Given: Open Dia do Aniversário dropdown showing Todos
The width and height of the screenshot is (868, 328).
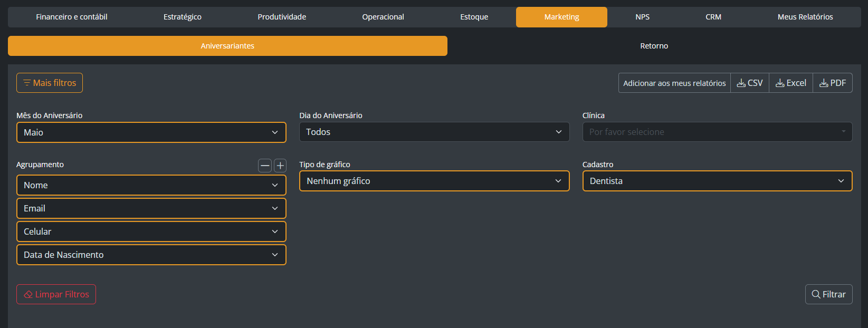Looking at the screenshot, I should [434, 132].
